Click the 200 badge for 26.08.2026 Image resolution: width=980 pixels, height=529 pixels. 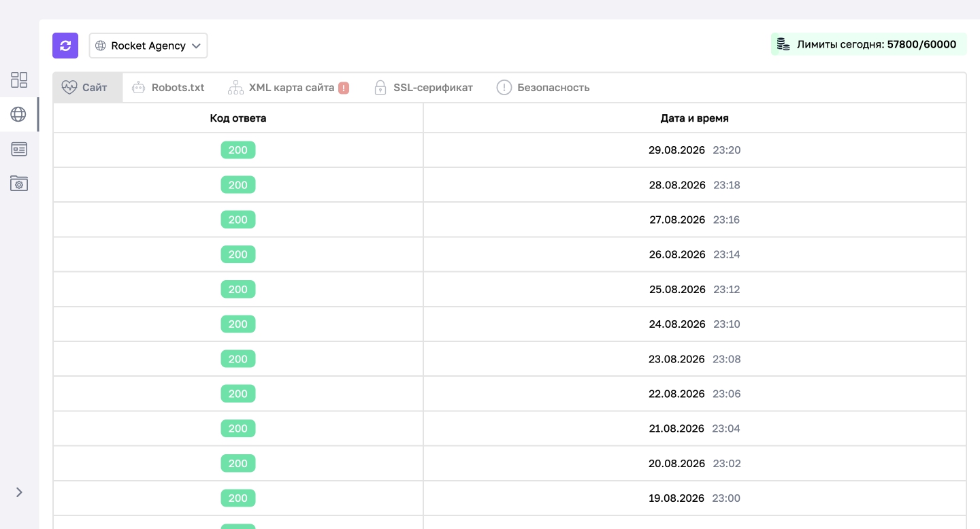tap(238, 254)
